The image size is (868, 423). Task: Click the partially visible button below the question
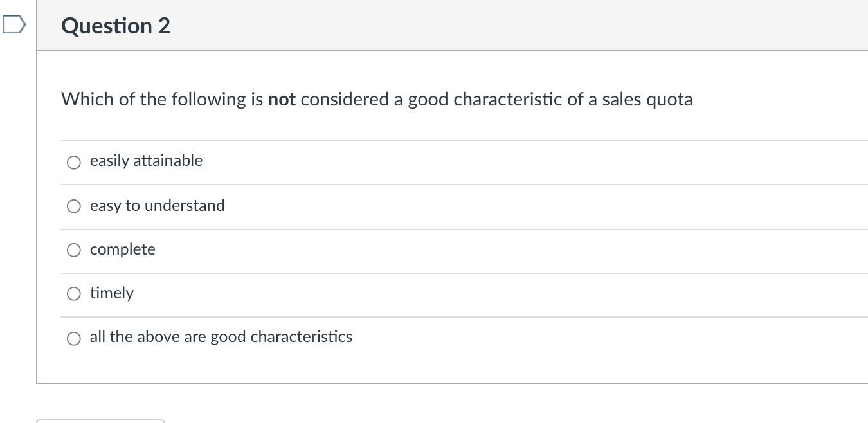(x=100, y=421)
